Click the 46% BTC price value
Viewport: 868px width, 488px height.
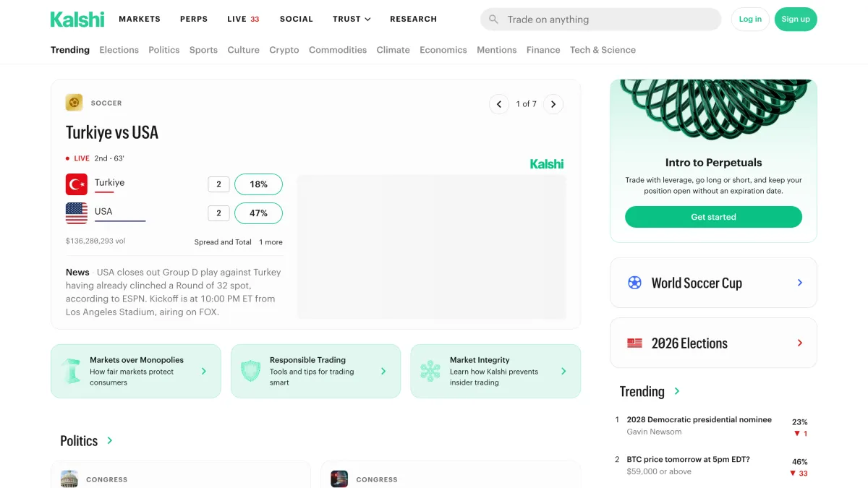799,462
